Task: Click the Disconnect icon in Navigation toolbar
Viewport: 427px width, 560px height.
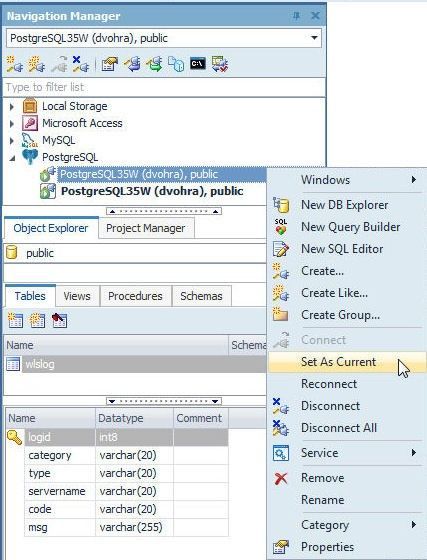Action: tap(80, 64)
